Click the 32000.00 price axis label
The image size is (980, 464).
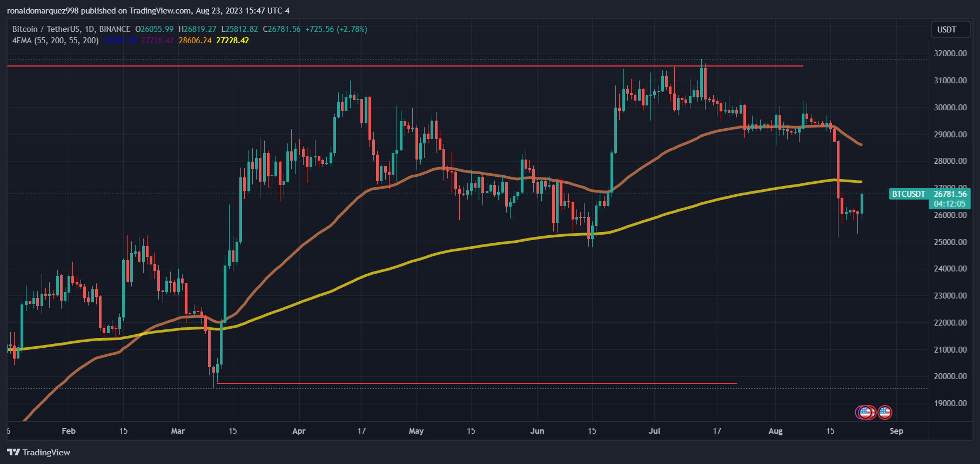[x=950, y=54]
